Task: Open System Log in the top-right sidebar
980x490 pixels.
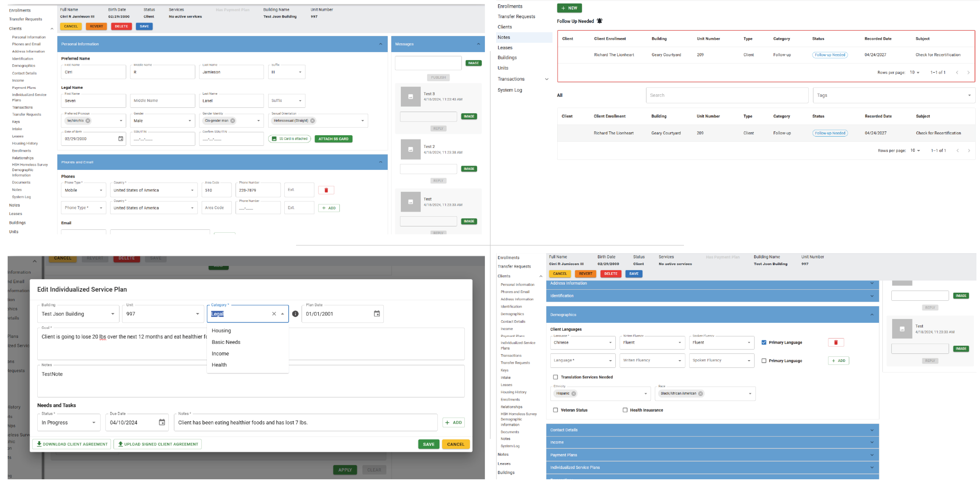Action: (510, 90)
